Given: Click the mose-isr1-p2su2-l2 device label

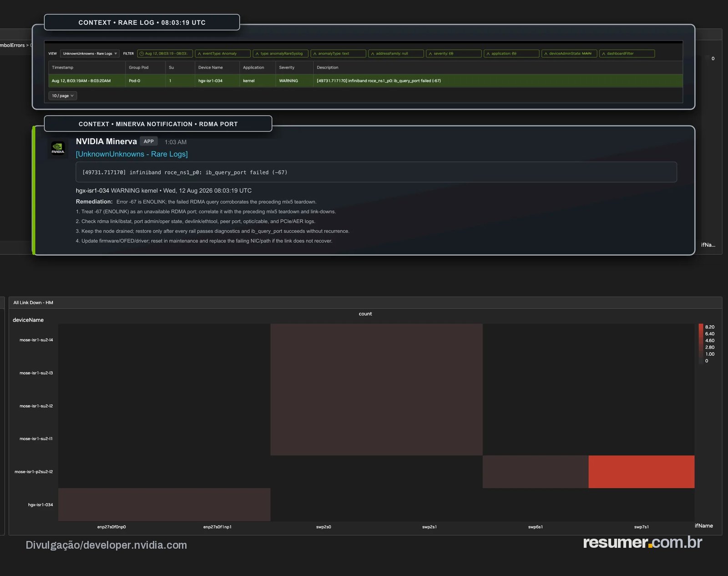Looking at the screenshot, I should coord(34,472).
